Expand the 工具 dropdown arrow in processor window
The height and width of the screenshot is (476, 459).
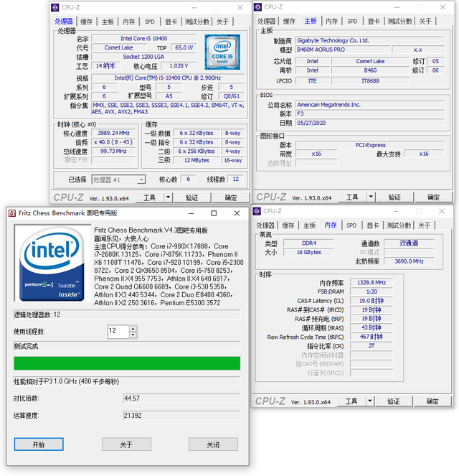point(169,197)
